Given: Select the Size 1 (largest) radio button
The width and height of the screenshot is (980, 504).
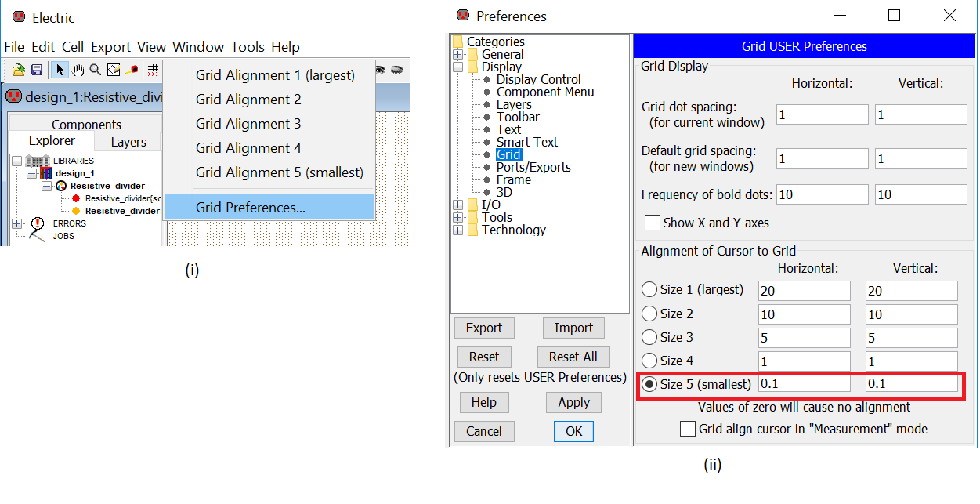Looking at the screenshot, I should click(x=649, y=290).
